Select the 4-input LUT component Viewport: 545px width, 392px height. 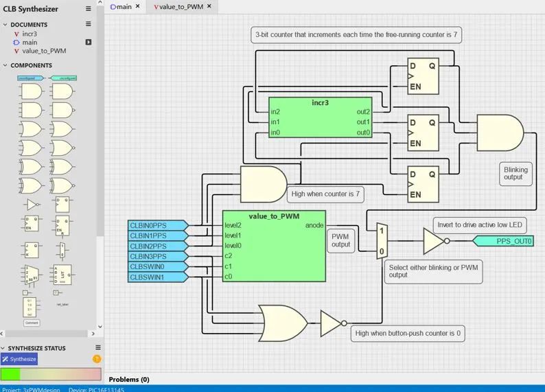[x=62, y=276]
